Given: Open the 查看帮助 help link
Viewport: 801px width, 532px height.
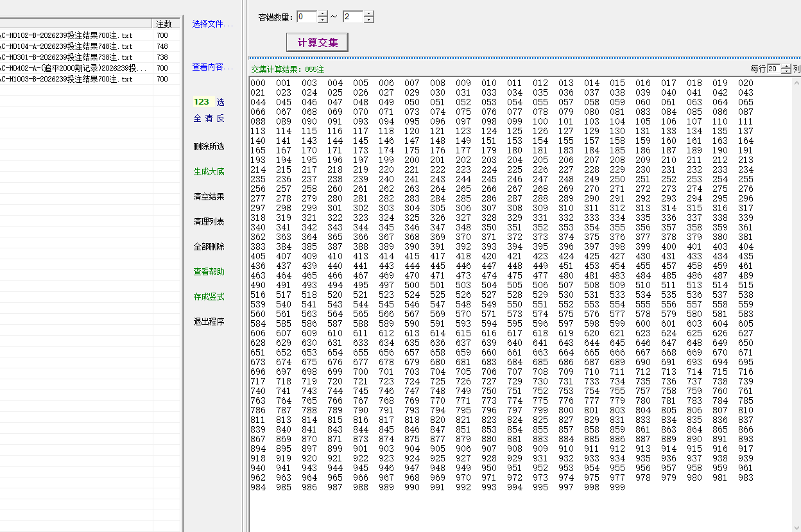Looking at the screenshot, I should pos(209,272).
